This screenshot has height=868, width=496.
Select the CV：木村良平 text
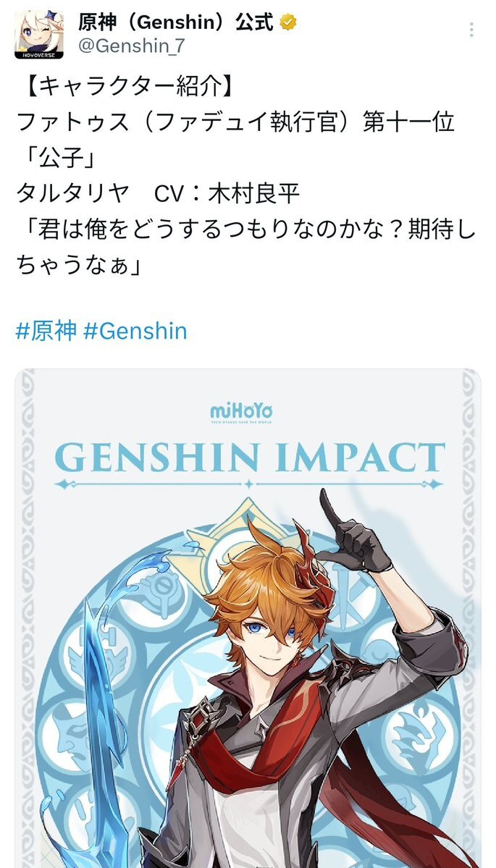(x=227, y=194)
